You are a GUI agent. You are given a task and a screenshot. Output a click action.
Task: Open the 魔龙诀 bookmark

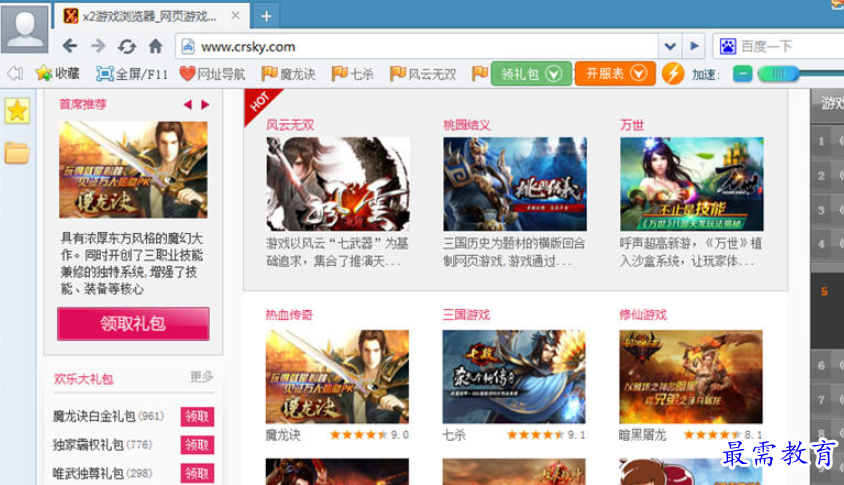coord(288,74)
